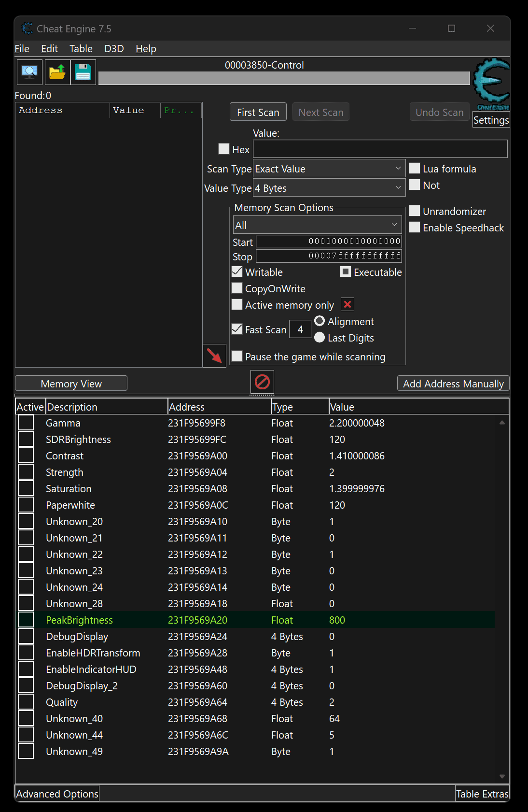Open the Scan Type Exact Value dropdown
The width and height of the screenshot is (528, 812).
[329, 169]
